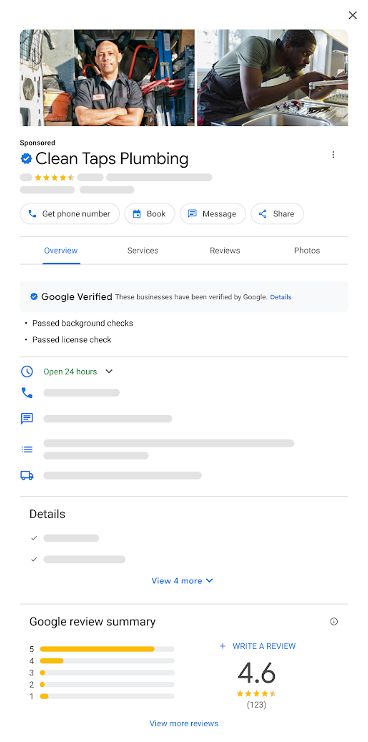
Task: Open View more reviews link
Action: pyautogui.click(x=184, y=724)
